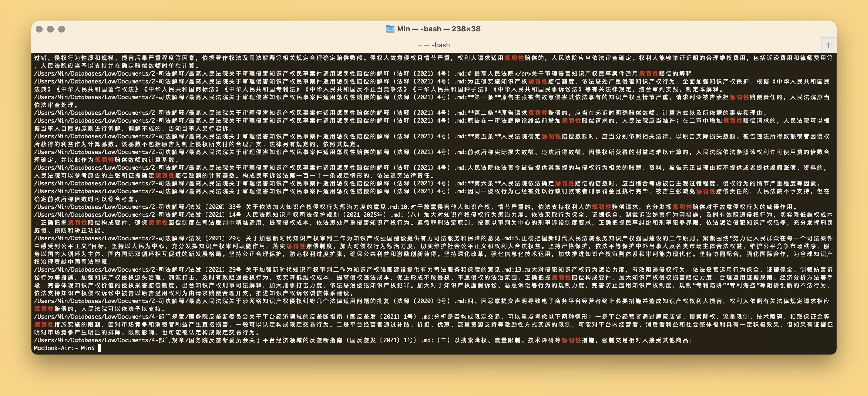Click the text "明对市场竞争产生明显的排除、限制影响"
The image size is (868, 396).
(94, 333)
